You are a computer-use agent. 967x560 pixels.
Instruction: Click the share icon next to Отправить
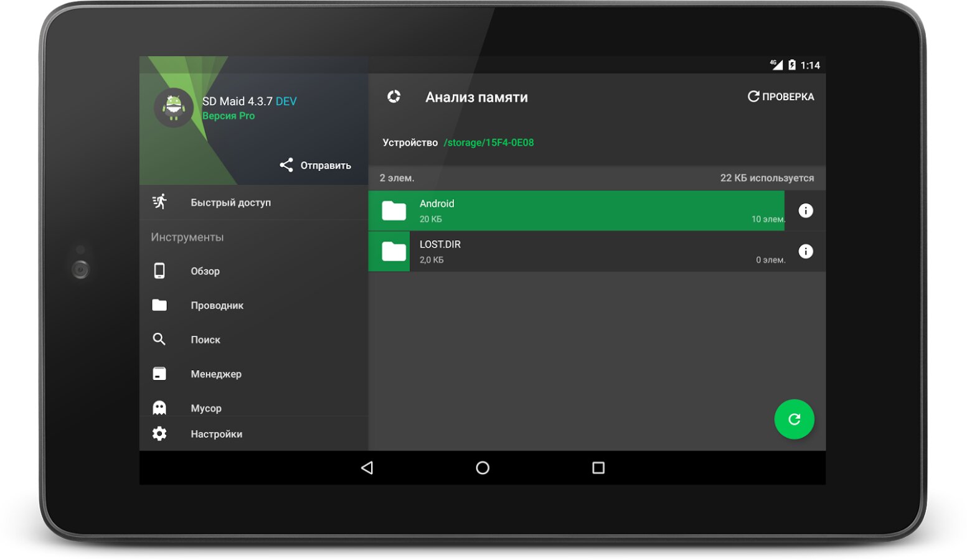pyautogui.click(x=286, y=165)
